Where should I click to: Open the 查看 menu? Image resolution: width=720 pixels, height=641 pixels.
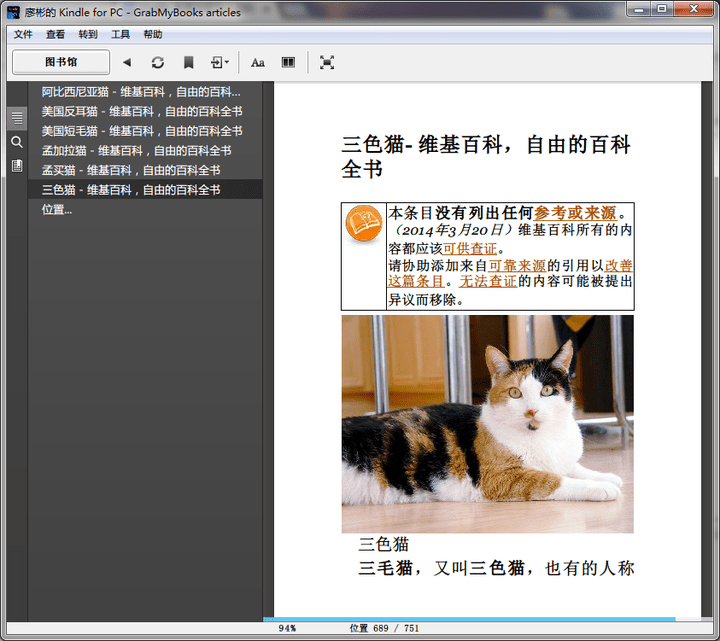pyautogui.click(x=55, y=34)
